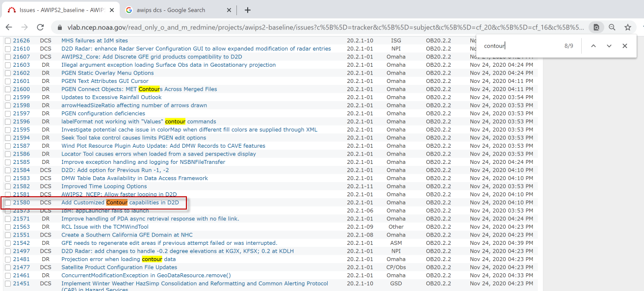Open 'PGEN Text Attributes GUI Cursor' issue
This screenshot has height=291, width=644.
(105, 81)
